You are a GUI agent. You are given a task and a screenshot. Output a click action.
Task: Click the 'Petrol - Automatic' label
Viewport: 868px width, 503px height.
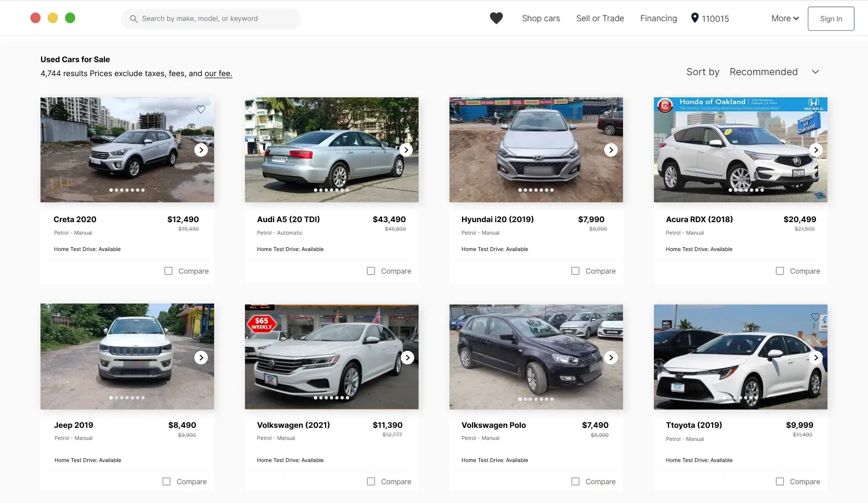280,233
